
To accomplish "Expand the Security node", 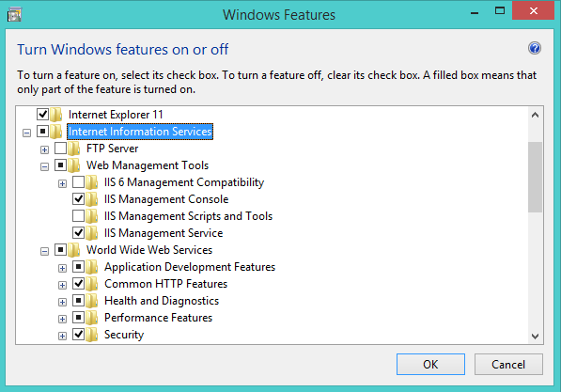I will pyautogui.click(x=62, y=337).
